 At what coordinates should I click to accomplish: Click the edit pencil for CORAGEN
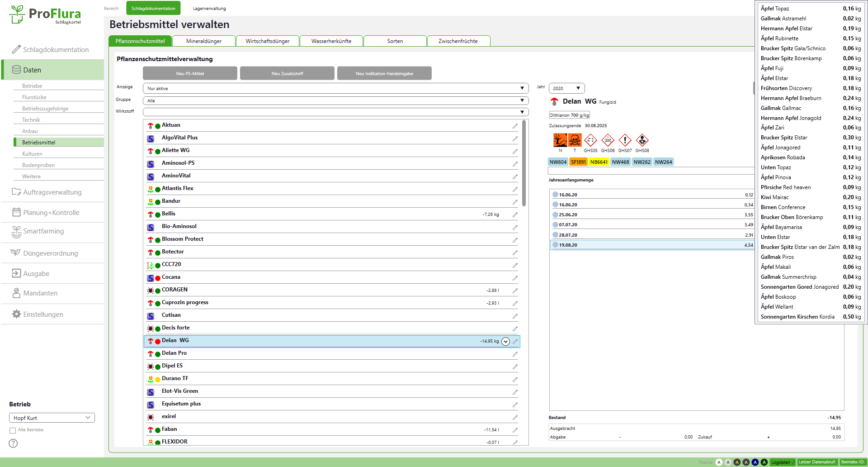[515, 291]
